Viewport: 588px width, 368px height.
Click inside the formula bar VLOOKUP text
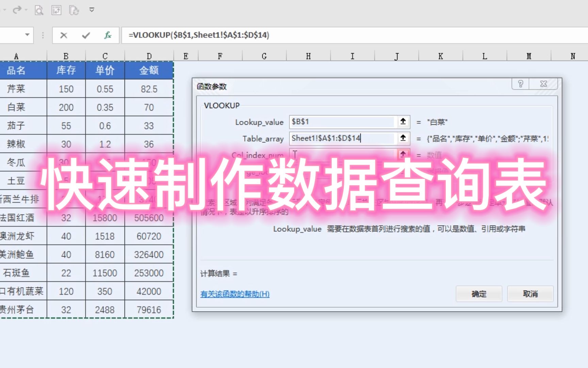pos(199,35)
